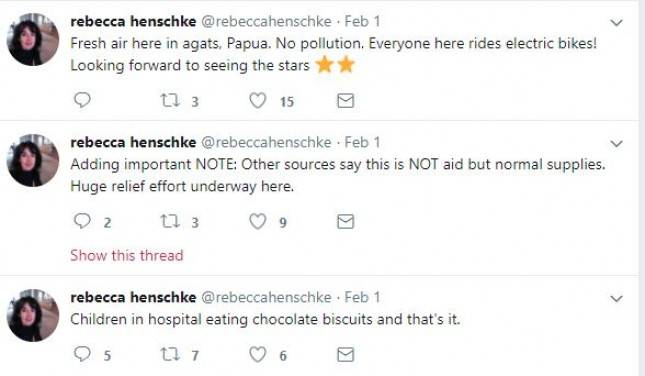Open the more-options caret on the third tweet
The width and height of the screenshot is (645, 376).
[616, 299]
